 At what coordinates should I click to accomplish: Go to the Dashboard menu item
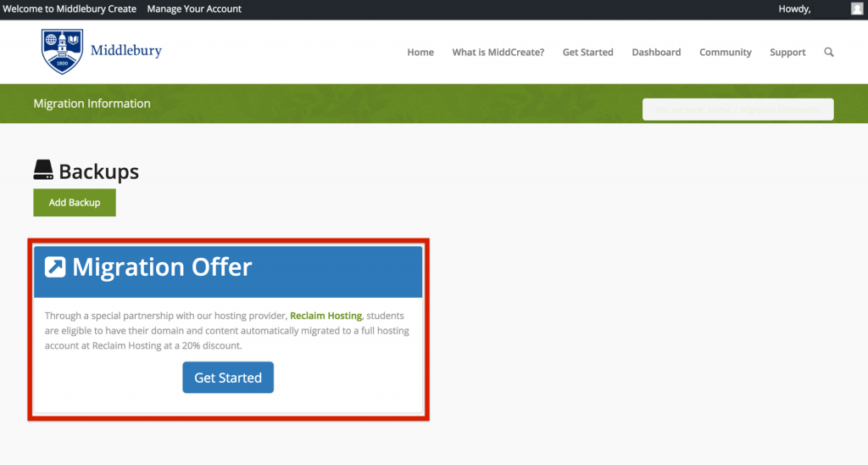click(x=656, y=53)
